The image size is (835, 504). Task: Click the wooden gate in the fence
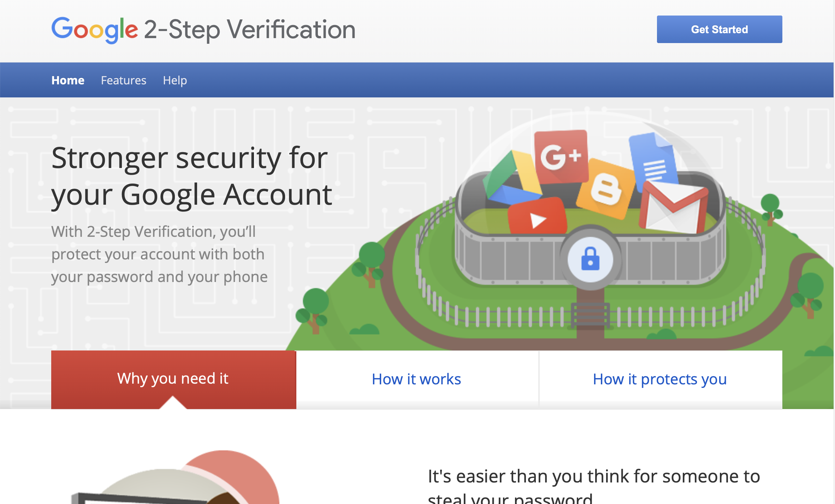590,315
